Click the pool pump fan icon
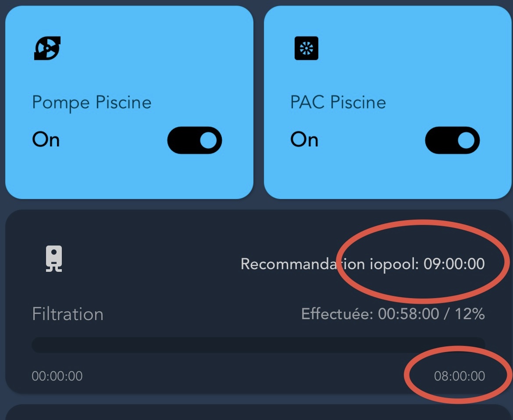Image resolution: width=513 pixels, height=420 pixels. 47,48
